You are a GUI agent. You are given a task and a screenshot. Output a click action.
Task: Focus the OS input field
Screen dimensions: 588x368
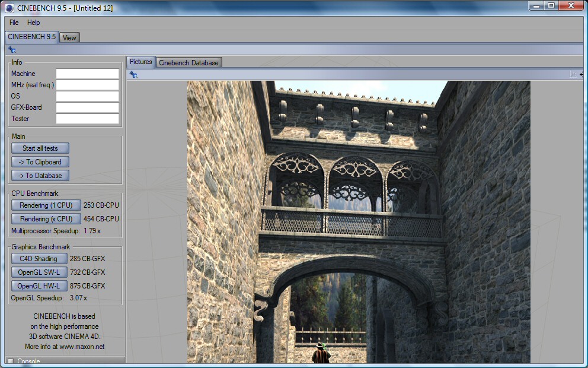pos(87,96)
